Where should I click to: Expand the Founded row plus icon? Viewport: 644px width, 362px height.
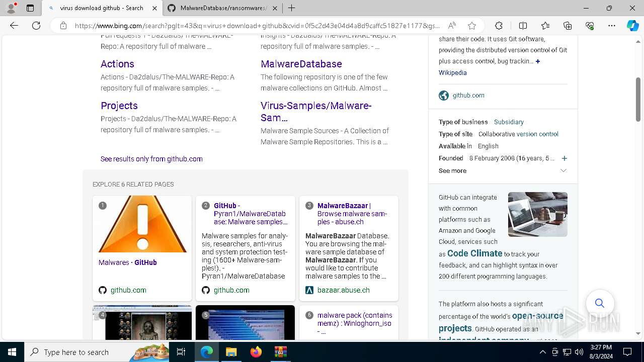tap(564, 158)
